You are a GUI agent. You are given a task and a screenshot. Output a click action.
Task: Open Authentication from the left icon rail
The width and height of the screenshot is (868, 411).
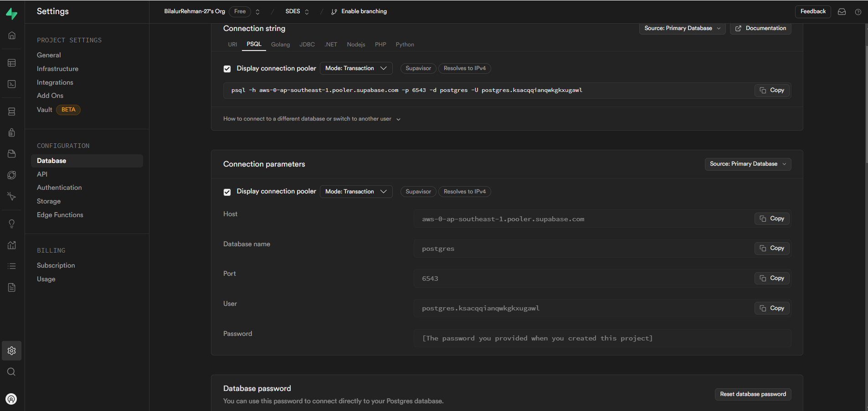(11, 132)
